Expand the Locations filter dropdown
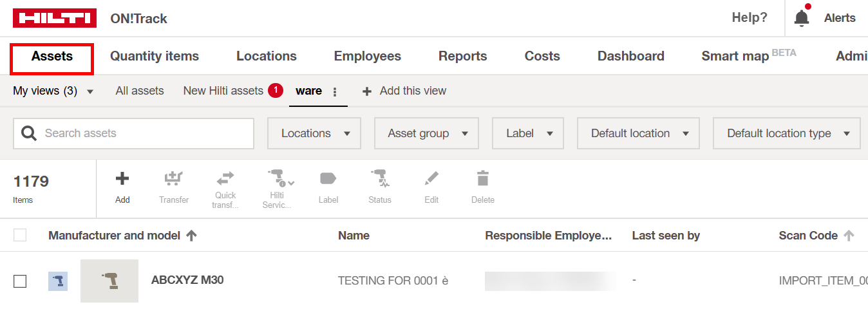Viewport: 868px width, 309px height. (x=314, y=133)
